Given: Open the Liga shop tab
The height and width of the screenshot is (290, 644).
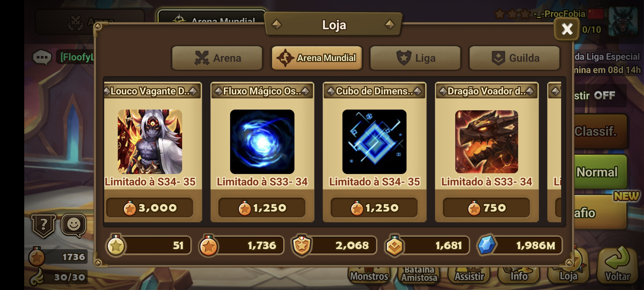Looking at the screenshot, I should 415,58.
